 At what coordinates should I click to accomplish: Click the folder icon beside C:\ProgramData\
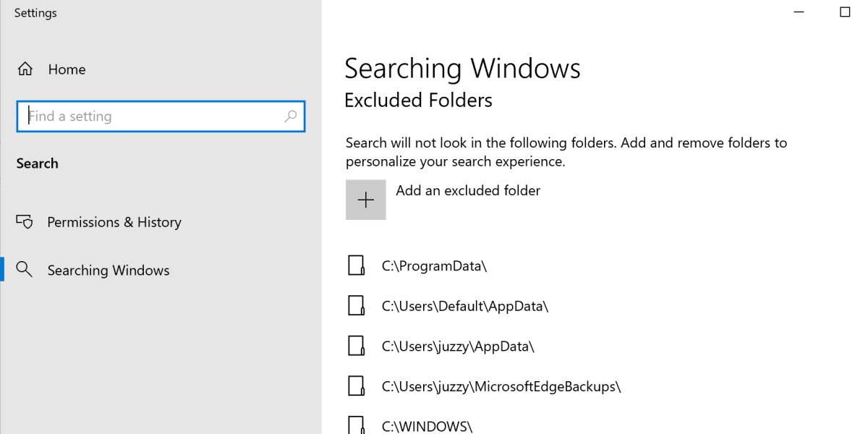pyautogui.click(x=355, y=265)
